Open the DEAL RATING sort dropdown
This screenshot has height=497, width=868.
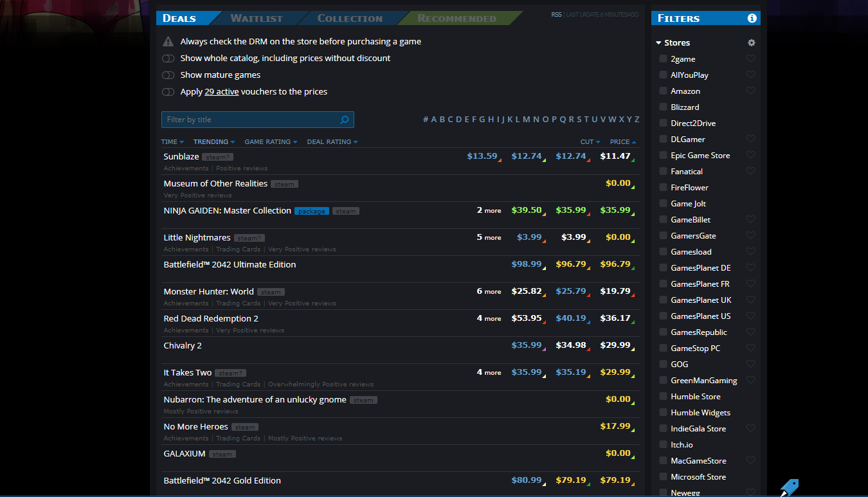pos(332,141)
